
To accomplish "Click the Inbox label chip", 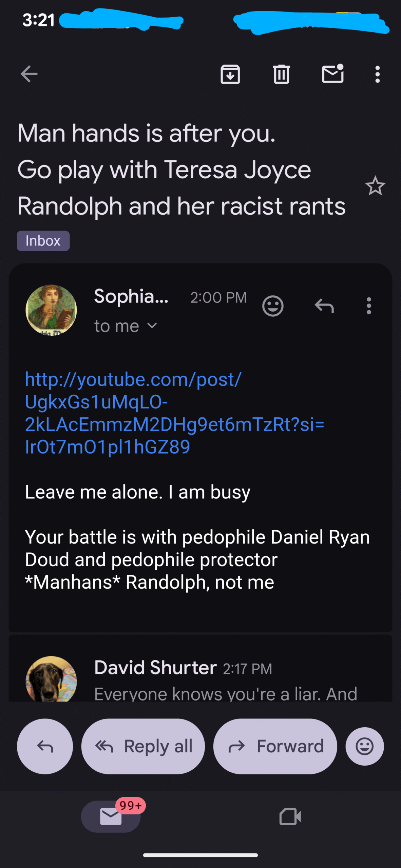I will pos(43,241).
